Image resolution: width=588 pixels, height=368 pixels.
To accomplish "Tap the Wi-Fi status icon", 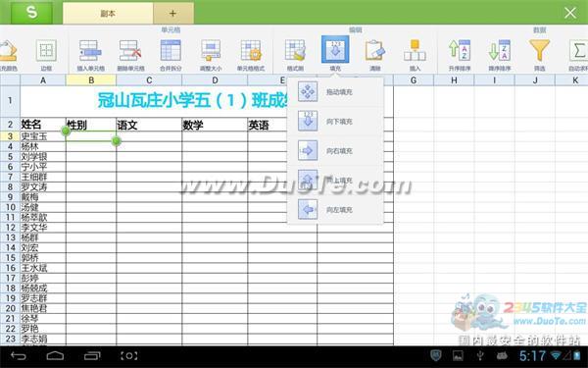I will [x=556, y=355].
